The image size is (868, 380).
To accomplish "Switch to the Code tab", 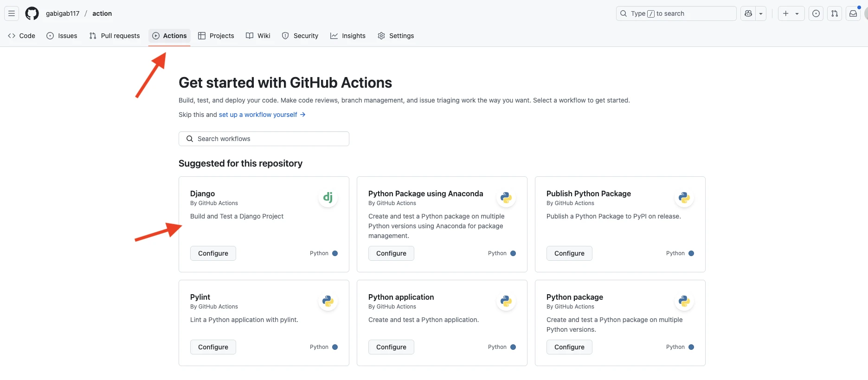I will click(22, 36).
